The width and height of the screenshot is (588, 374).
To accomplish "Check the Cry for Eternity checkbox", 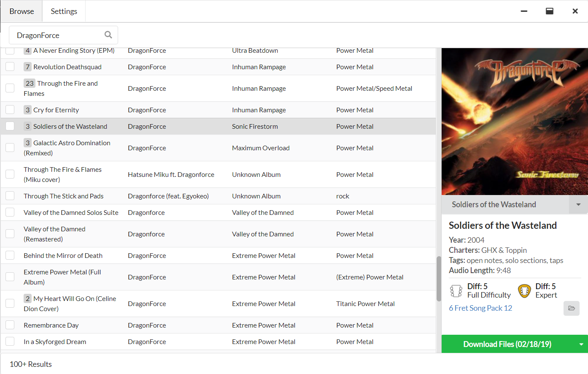I will point(10,110).
